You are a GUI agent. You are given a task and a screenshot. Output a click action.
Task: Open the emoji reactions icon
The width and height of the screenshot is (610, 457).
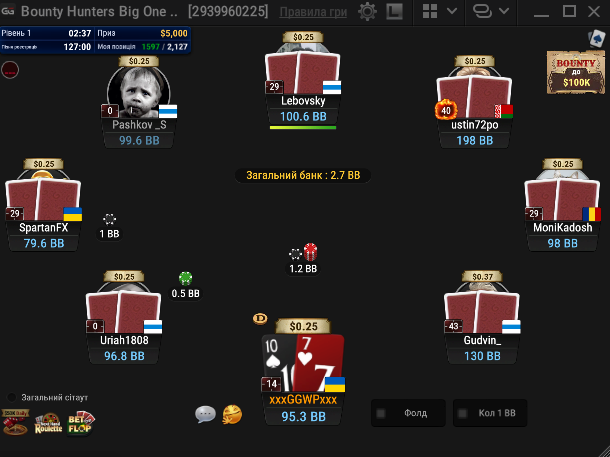[232, 414]
